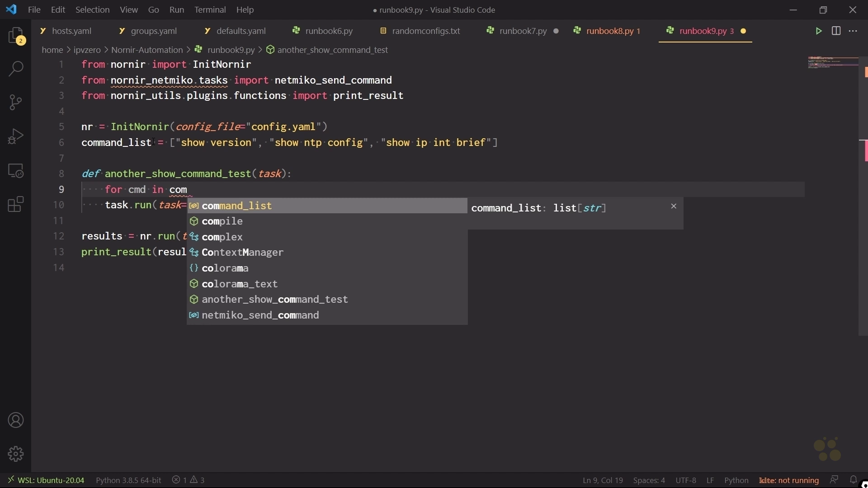Open Source Control view

pos(16,103)
